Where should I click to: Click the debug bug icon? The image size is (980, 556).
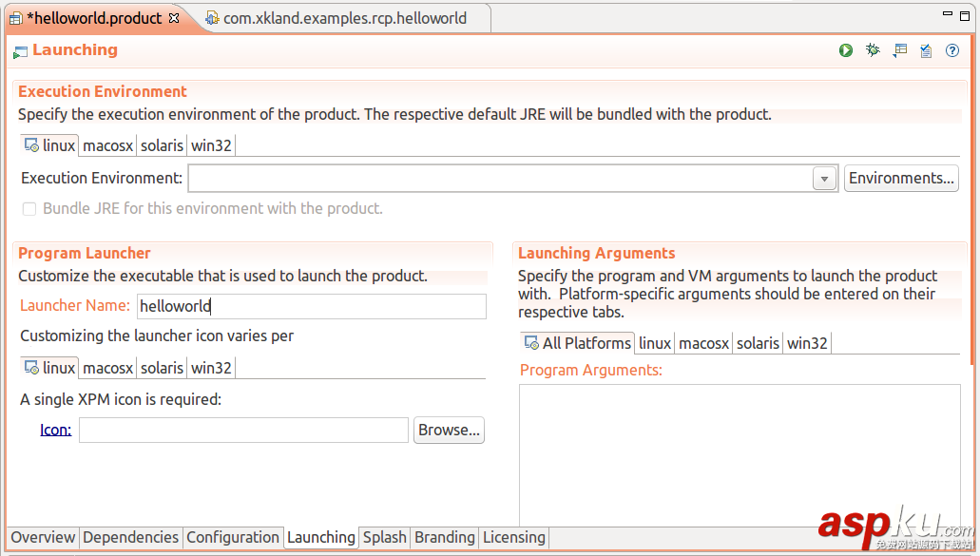click(873, 50)
